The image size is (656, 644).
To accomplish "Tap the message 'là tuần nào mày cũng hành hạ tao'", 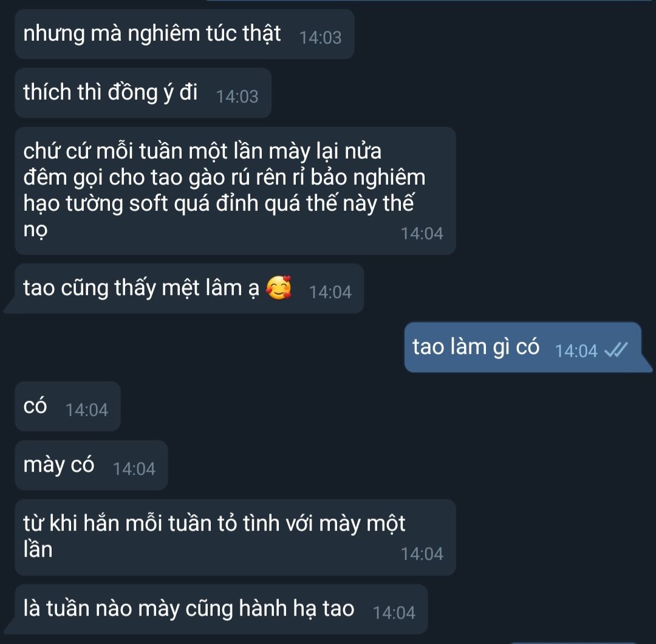I will [x=216, y=609].
